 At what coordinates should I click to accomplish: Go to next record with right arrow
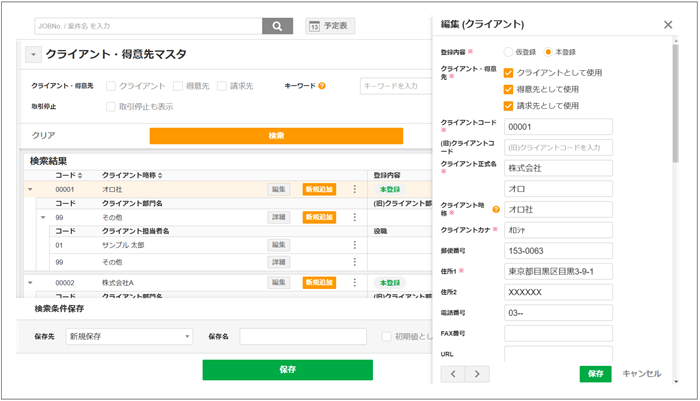pyautogui.click(x=478, y=374)
